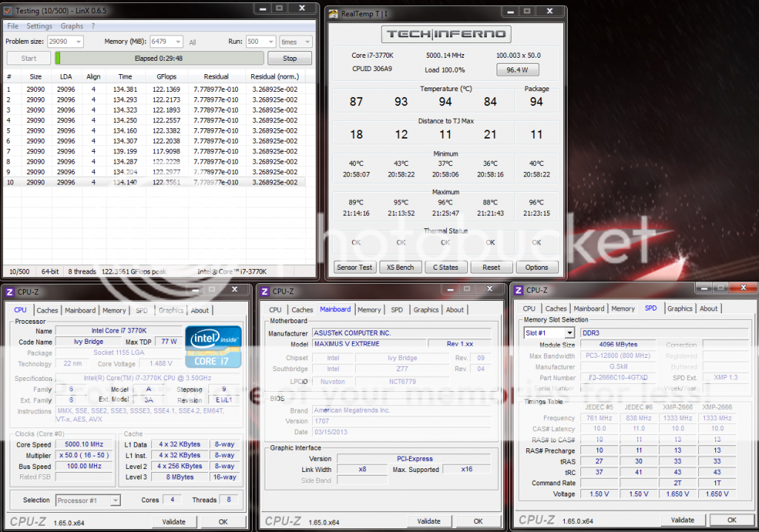The image size is (759, 532).
Task: Open the Problem size dropdown
Action: coord(76,42)
